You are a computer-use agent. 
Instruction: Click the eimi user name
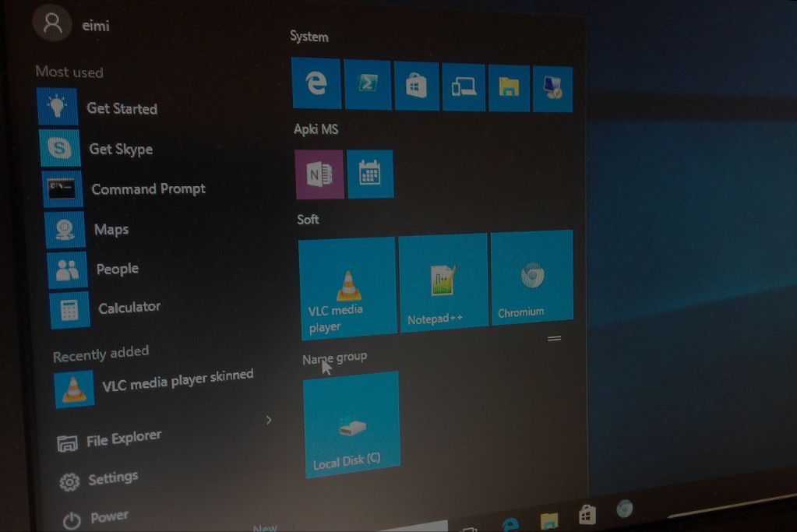point(96,26)
